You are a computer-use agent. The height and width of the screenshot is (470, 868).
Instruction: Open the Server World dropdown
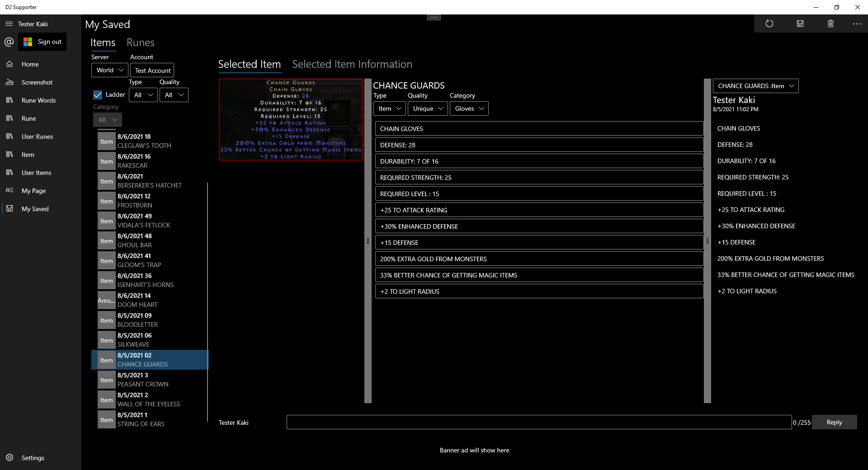[x=110, y=70]
